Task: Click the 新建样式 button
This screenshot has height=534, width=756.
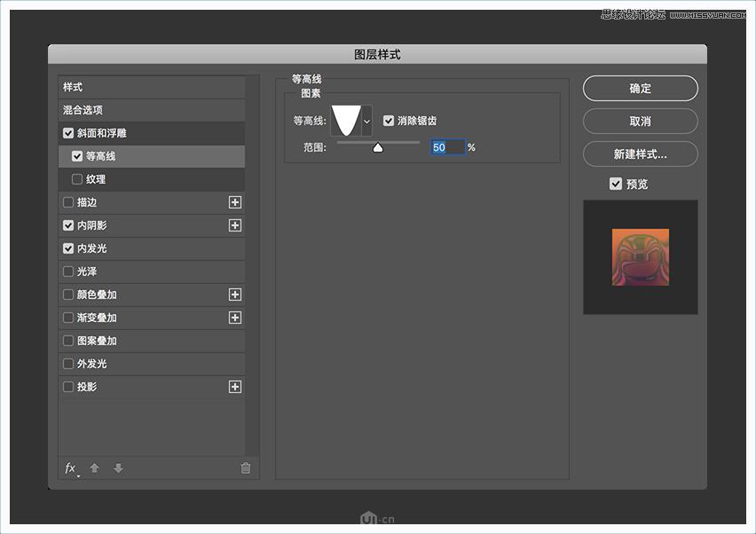Action: 640,153
